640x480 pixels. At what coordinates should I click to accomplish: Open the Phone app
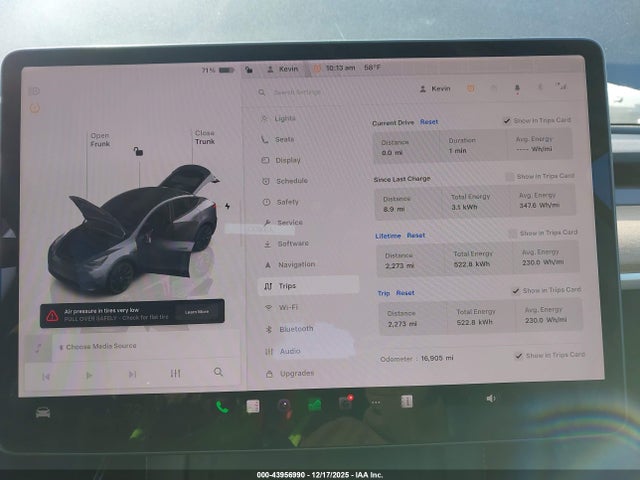pos(222,407)
